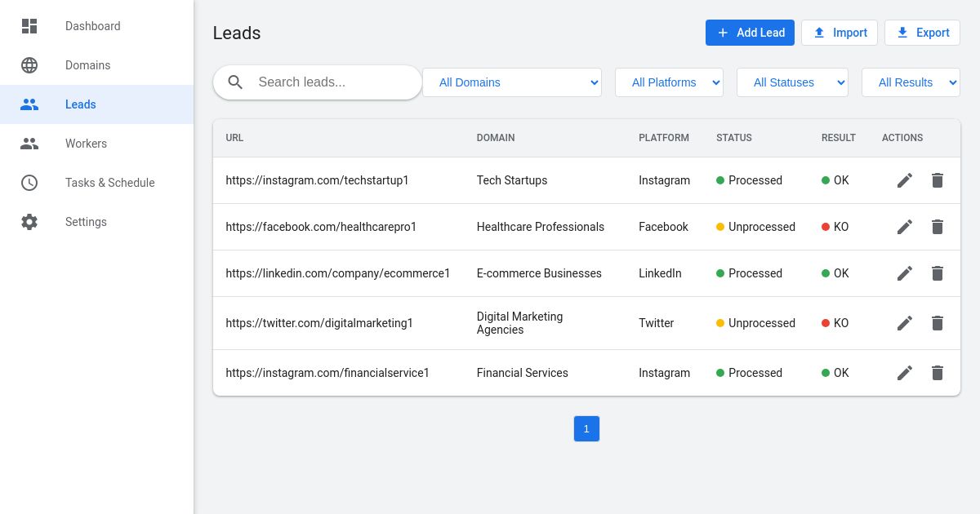The width and height of the screenshot is (980, 514).
Task: Select Leads in the sidebar menu
Action: point(80,104)
